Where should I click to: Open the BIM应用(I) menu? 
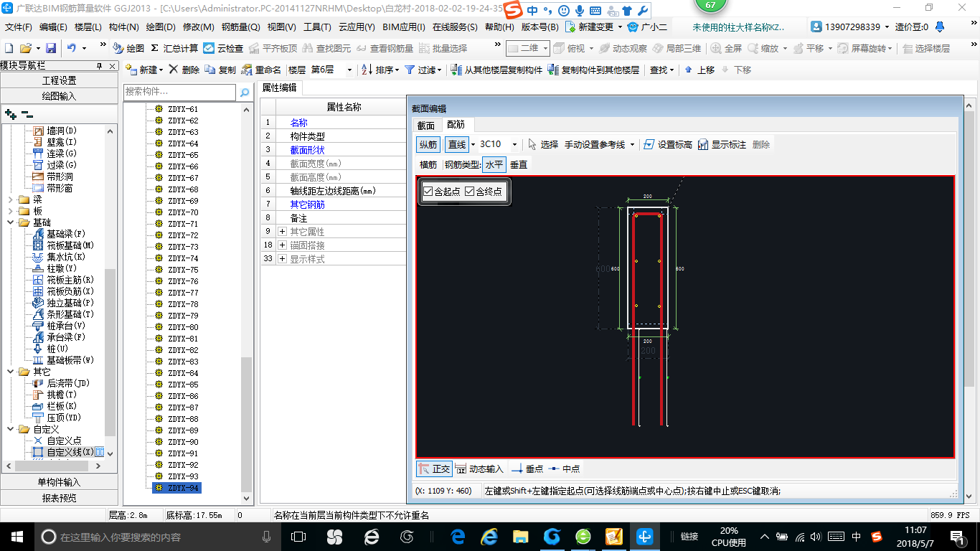coord(404,27)
